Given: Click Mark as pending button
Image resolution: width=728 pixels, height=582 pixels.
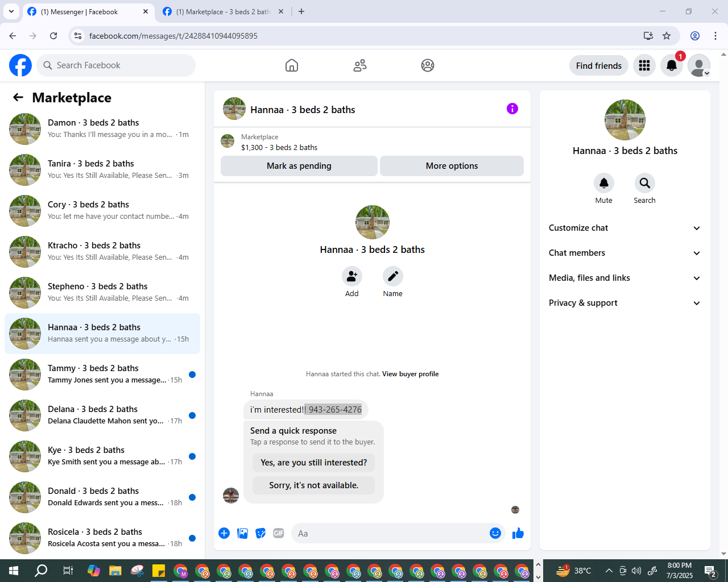Looking at the screenshot, I should [x=299, y=166].
